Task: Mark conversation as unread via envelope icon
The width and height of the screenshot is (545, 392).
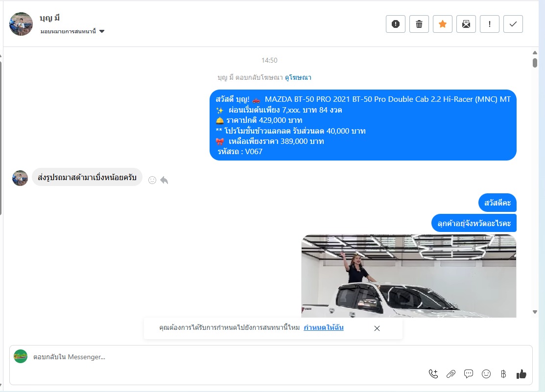Action: (466, 24)
